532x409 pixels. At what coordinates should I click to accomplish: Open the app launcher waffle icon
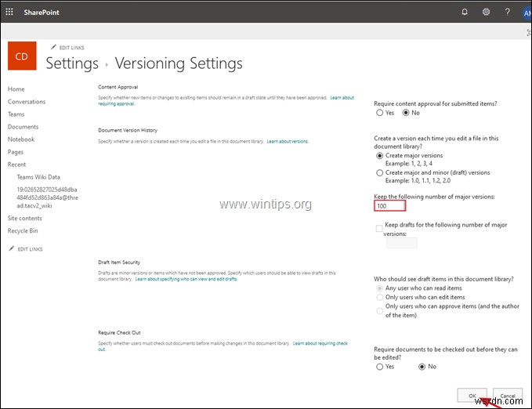9,12
